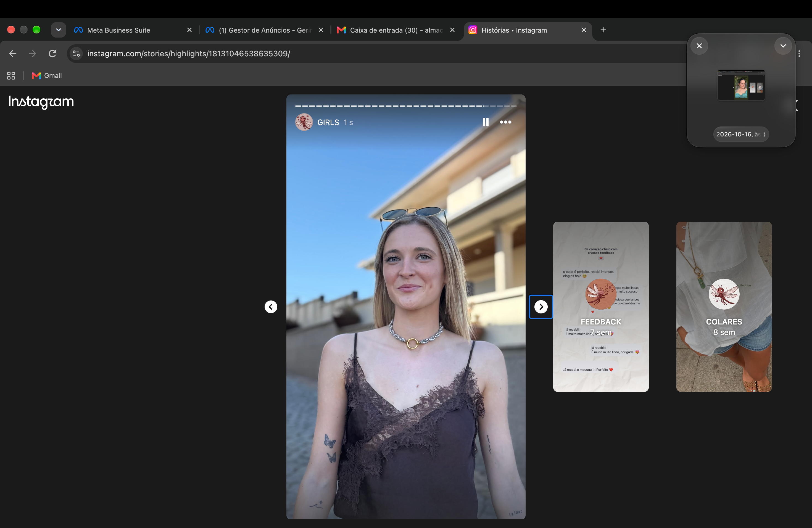Open the screenshot thumbnail preview
This screenshot has width=812, height=528.
(741, 85)
